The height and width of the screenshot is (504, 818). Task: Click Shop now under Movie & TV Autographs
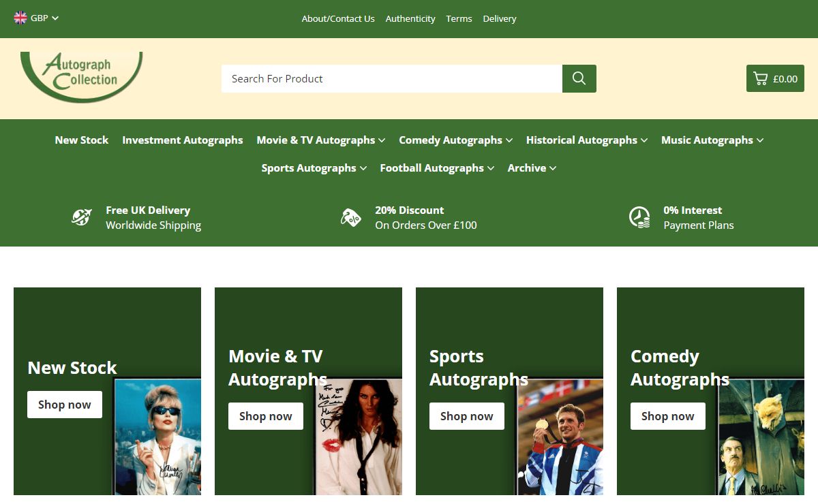[266, 416]
